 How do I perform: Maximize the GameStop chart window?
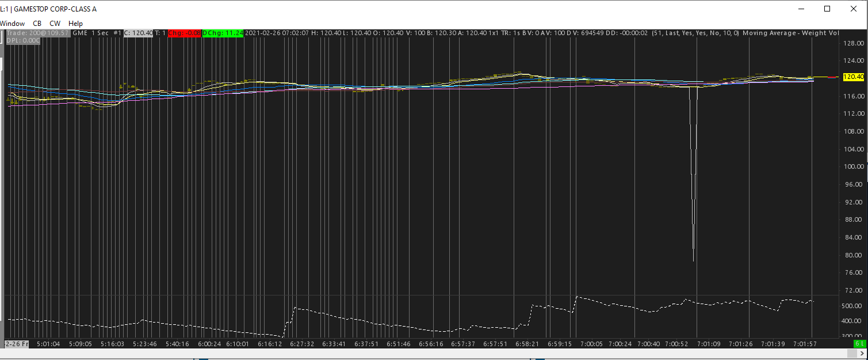point(827,9)
